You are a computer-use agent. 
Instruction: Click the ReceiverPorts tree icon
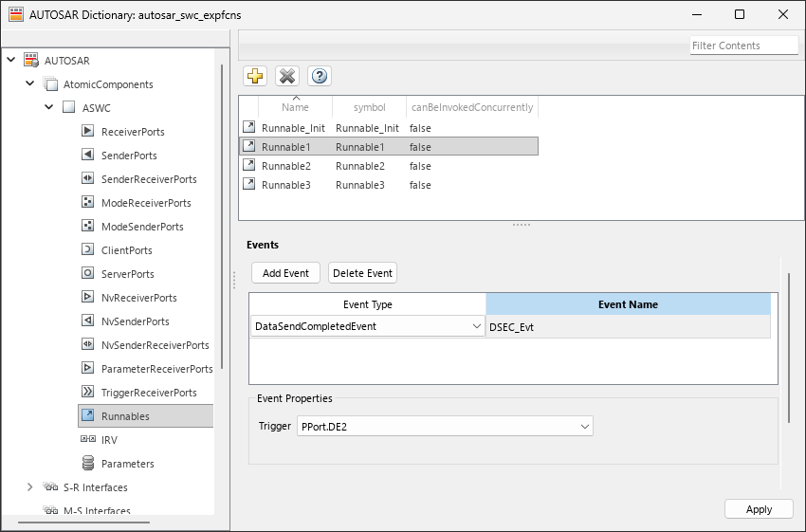88,131
